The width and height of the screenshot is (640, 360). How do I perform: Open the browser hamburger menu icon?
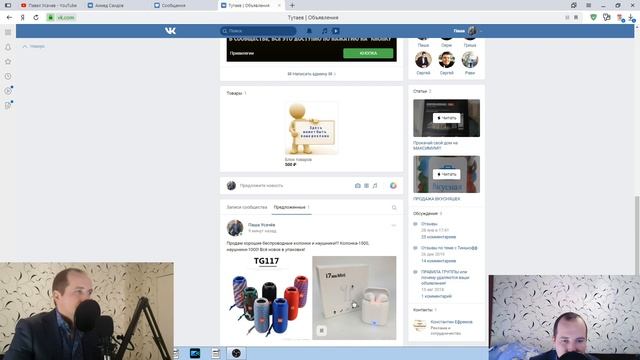[x=589, y=5]
